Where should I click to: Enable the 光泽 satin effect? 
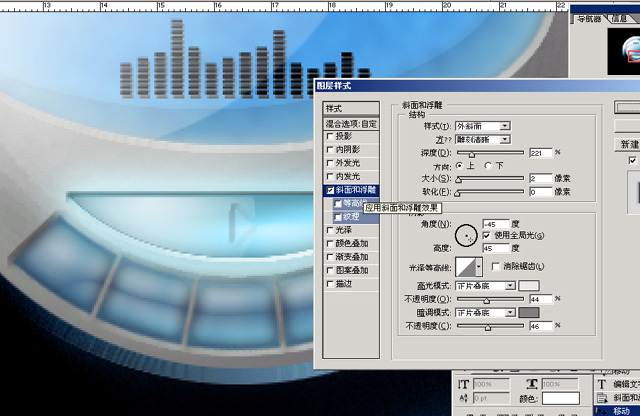(330, 230)
